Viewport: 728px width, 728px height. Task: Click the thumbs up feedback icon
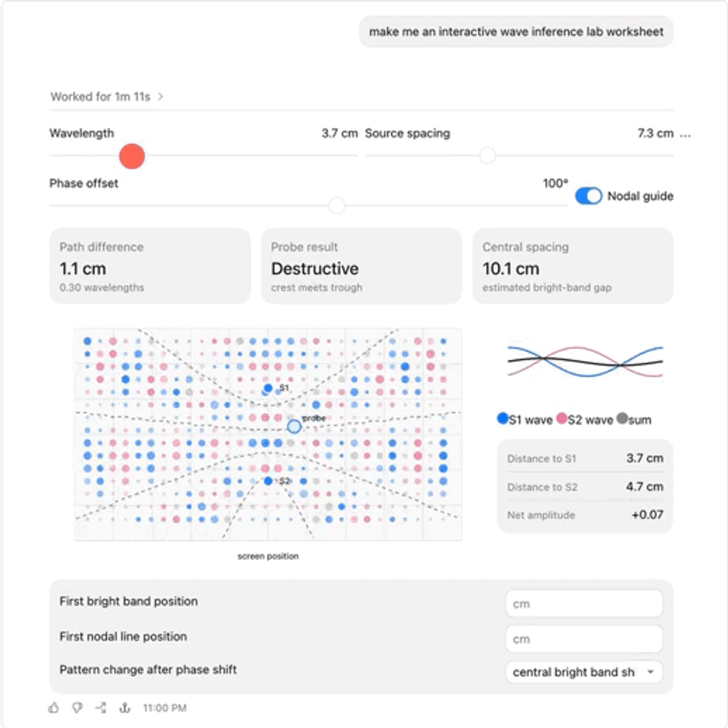(x=54, y=707)
